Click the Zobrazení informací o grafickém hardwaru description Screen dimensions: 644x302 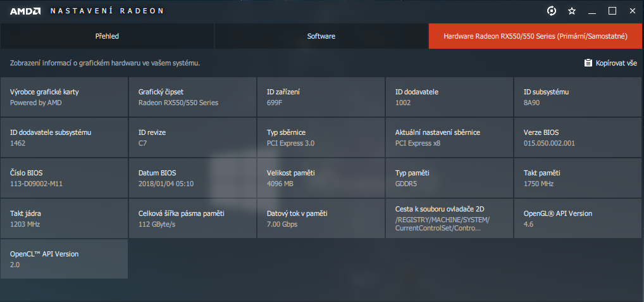point(105,63)
